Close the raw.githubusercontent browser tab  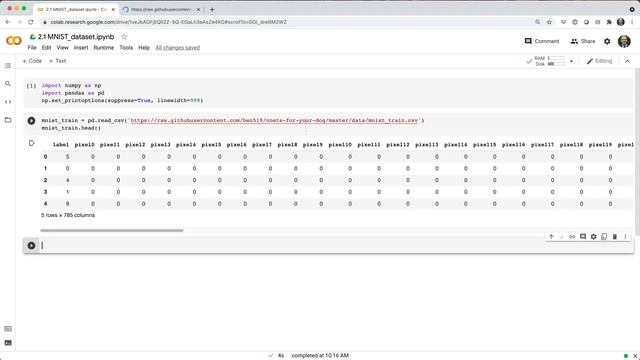pos(198,9)
